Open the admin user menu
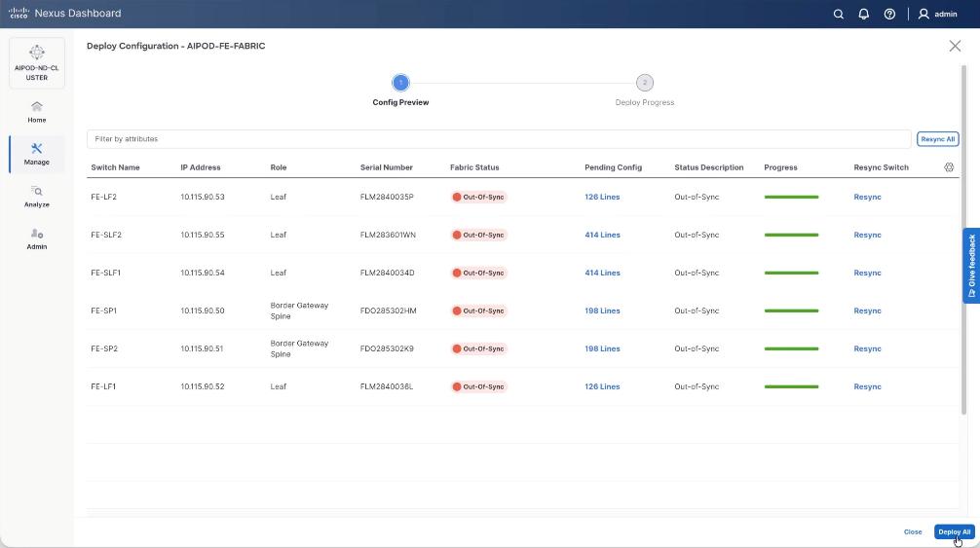 pos(937,14)
